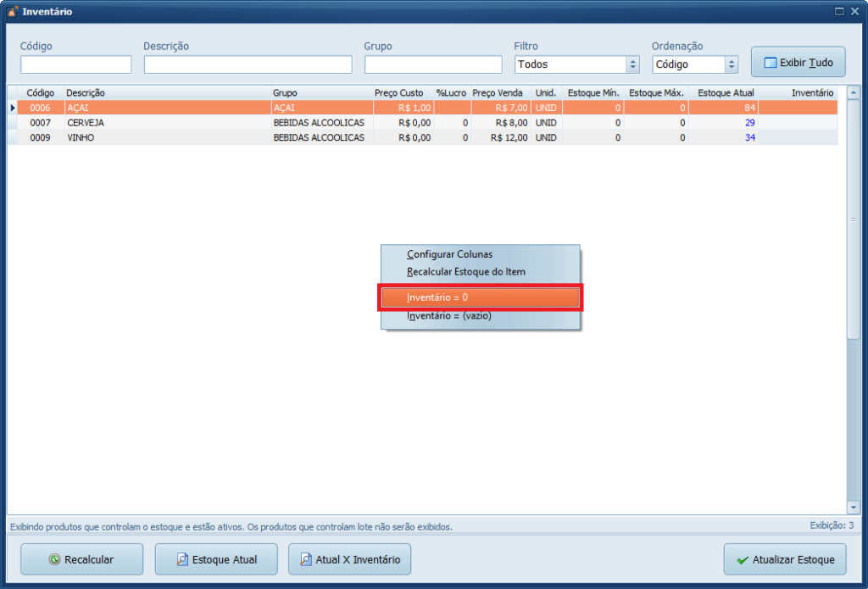Image resolution: width=868 pixels, height=589 pixels.
Task: Open the Filtro dropdown
Action: click(x=632, y=64)
